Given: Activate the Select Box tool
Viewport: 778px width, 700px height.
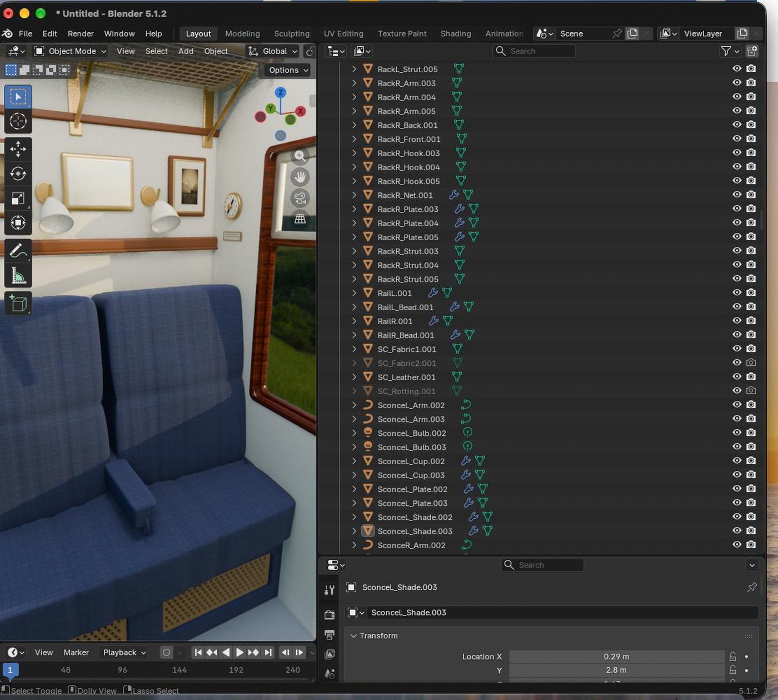Looking at the screenshot, I should coord(18,97).
